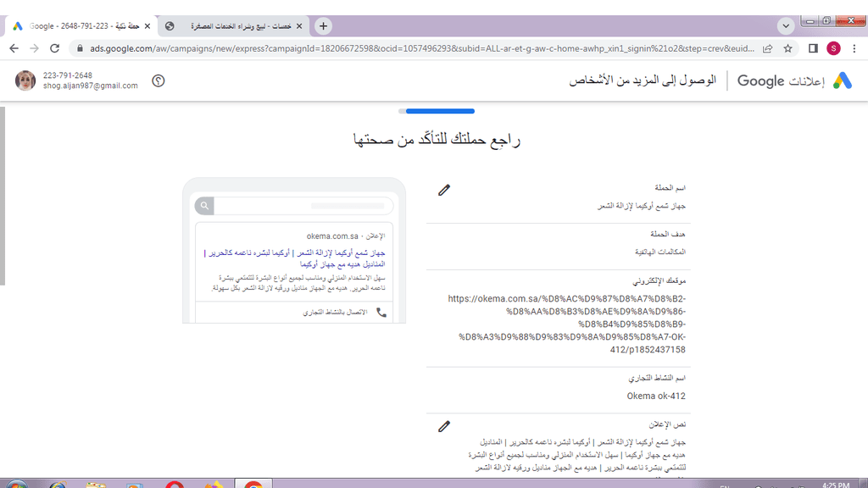Image resolution: width=868 pixels, height=488 pixels.
Task: View site security lock info
Action: click(80, 48)
